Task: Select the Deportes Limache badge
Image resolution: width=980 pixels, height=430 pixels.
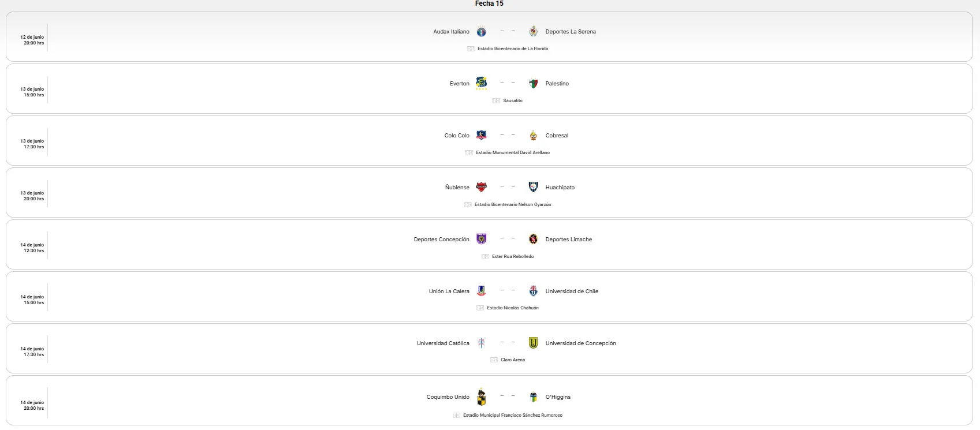Action: (x=534, y=239)
